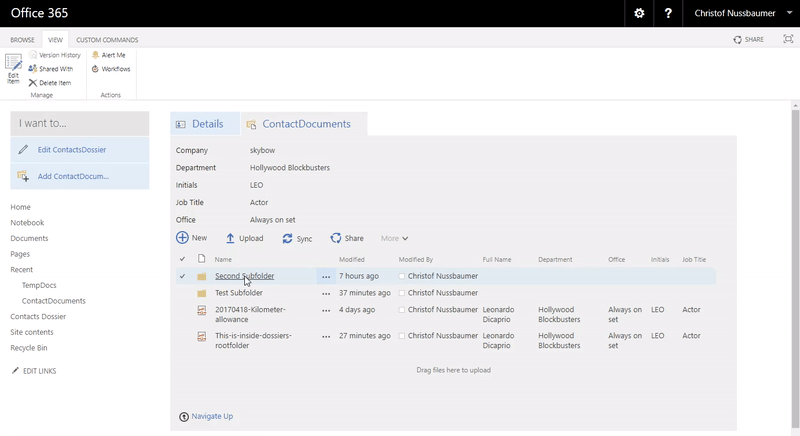The image size is (800, 436).
Task: Toggle presence checkbox beside Test Subfolder's Christof Nussbaumer
Action: tap(402, 293)
